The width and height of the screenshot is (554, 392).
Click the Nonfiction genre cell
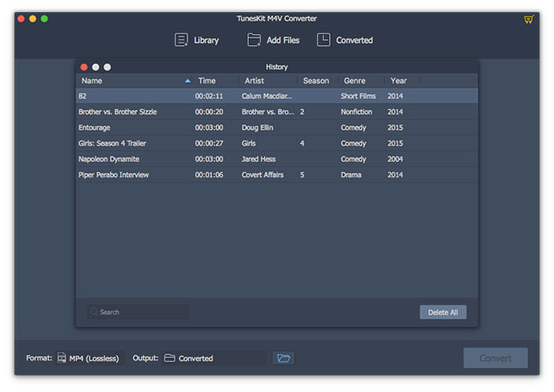point(356,112)
